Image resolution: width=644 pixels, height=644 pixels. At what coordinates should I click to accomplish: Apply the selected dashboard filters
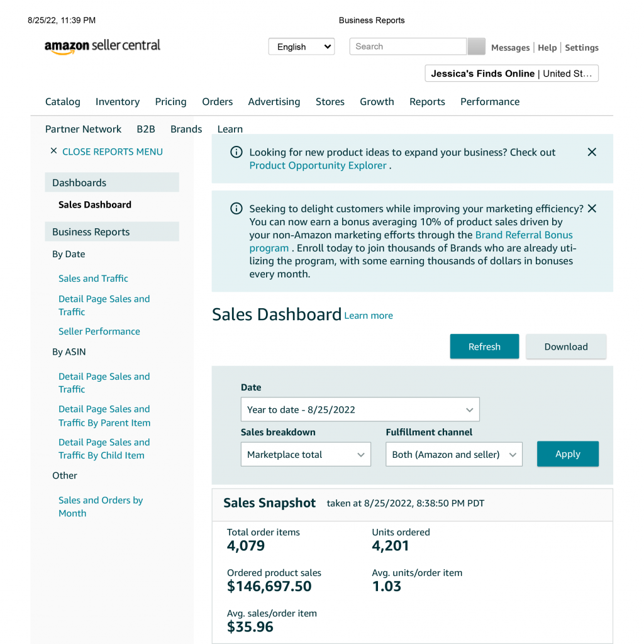point(567,453)
